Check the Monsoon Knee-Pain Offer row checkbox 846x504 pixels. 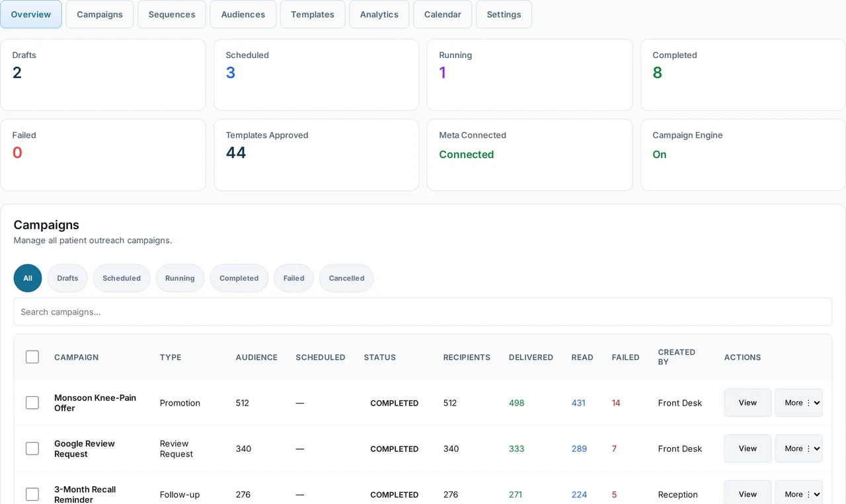(32, 403)
